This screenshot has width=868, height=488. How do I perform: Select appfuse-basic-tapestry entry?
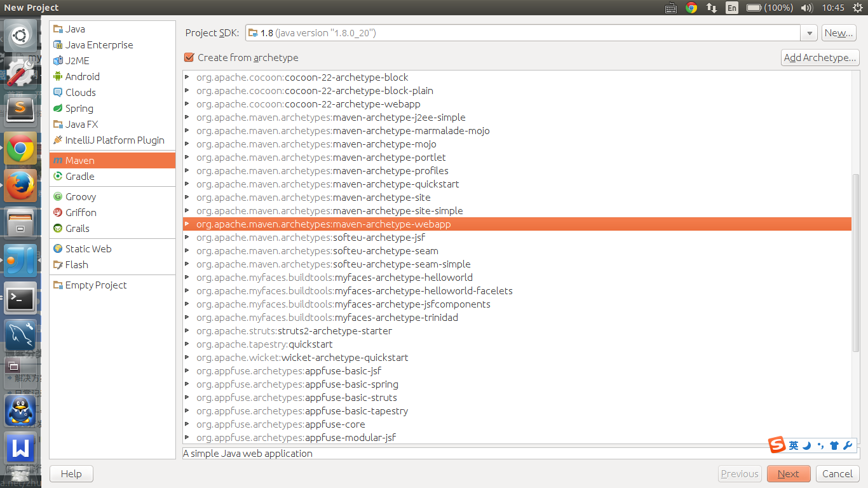(x=517, y=411)
